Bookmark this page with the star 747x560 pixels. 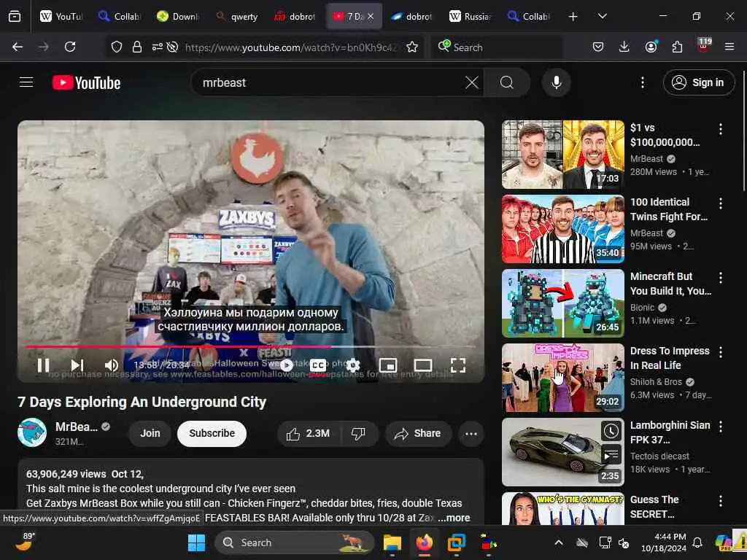412,47
